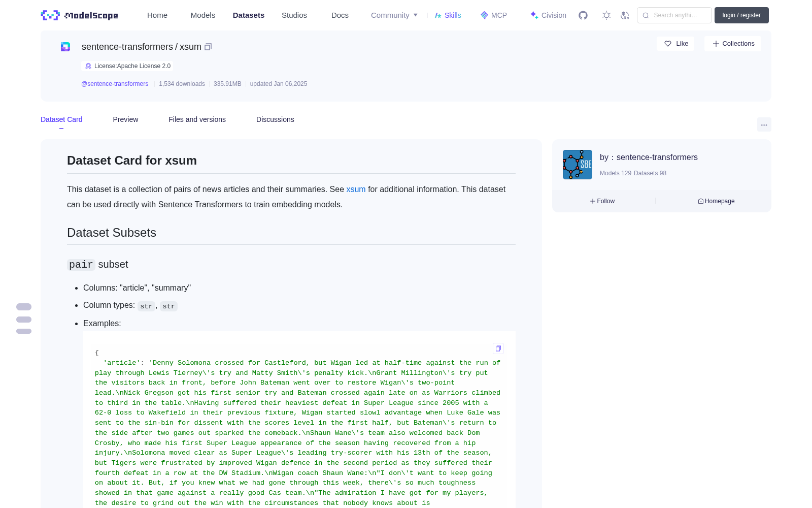Follow the sentence-transformers organization
This screenshot has height=508, width=812.
pos(602,201)
